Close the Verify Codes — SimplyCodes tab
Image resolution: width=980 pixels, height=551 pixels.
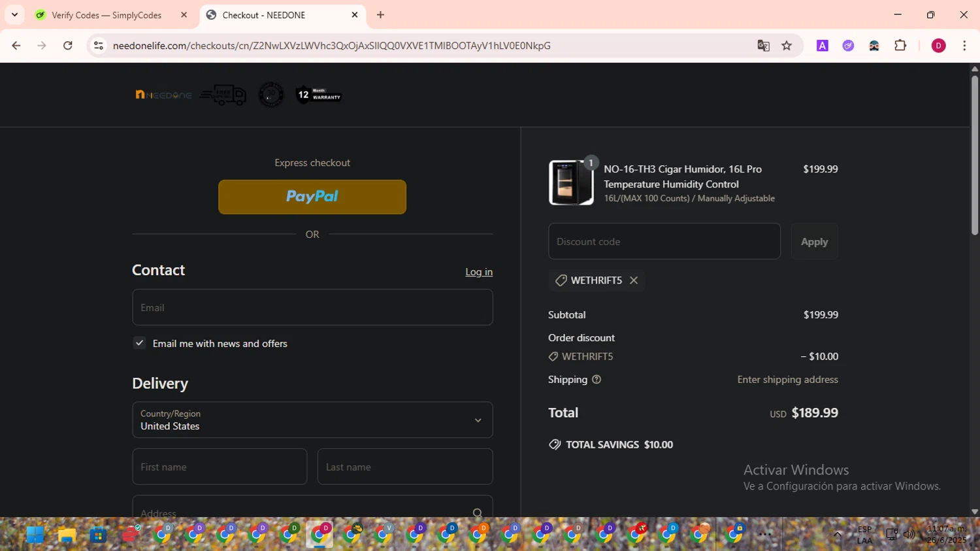click(184, 15)
